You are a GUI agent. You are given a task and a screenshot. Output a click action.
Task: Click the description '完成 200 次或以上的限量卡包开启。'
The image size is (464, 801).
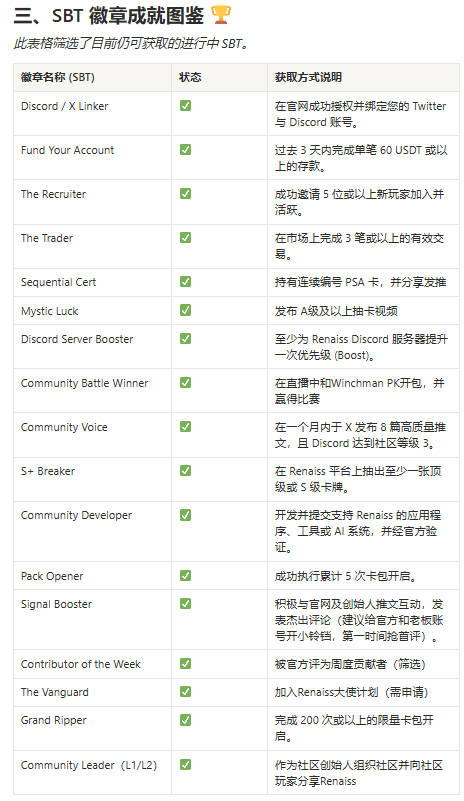(354, 728)
